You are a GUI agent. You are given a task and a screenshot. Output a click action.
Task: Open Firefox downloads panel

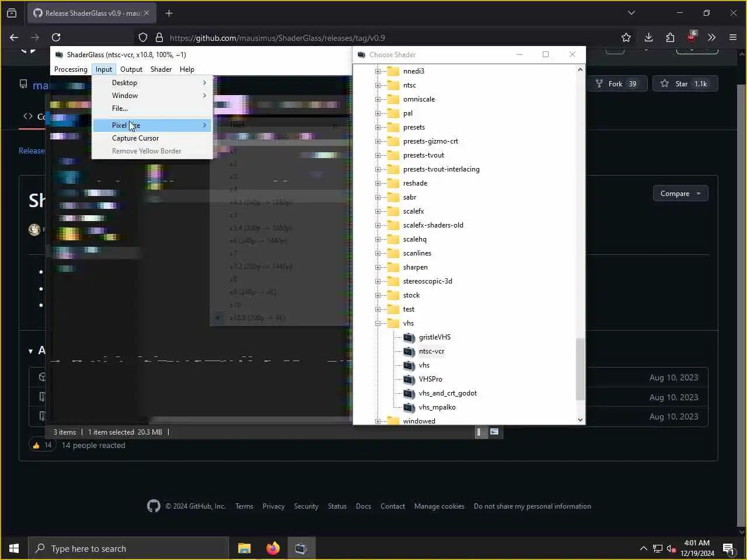tap(648, 37)
